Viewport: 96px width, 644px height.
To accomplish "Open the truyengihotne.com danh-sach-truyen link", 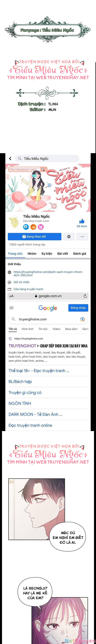I will pos(48,273).
